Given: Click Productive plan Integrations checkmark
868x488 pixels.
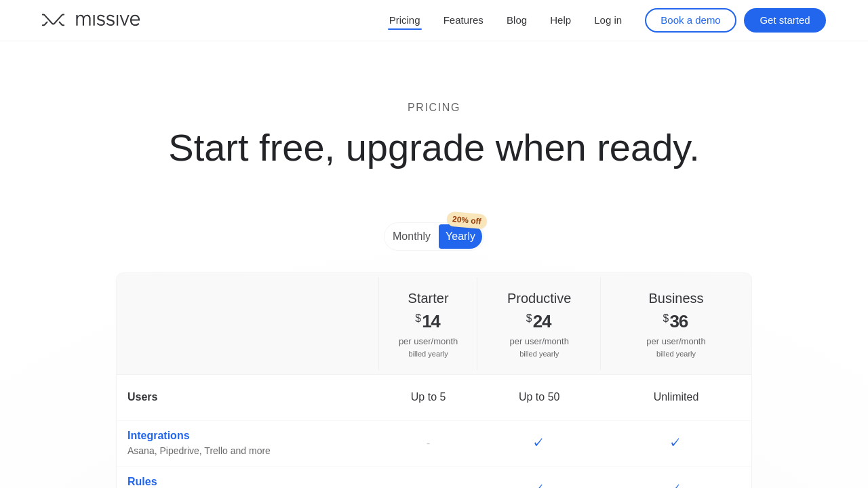Looking at the screenshot, I should point(538,443).
